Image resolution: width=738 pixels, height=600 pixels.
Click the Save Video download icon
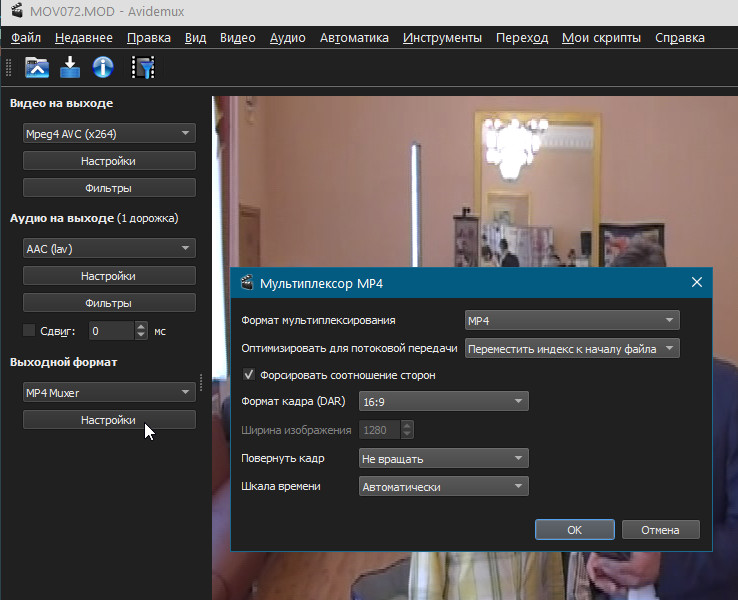pyautogui.click(x=70, y=67)
